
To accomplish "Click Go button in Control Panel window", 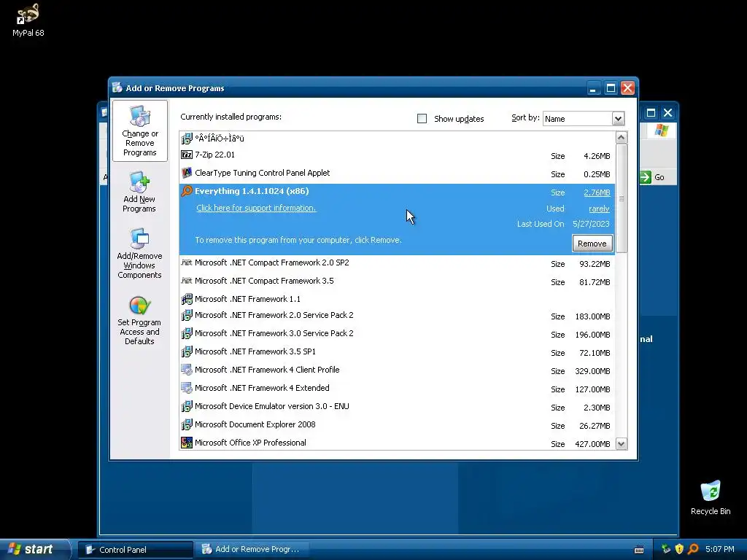I will 653,177.
